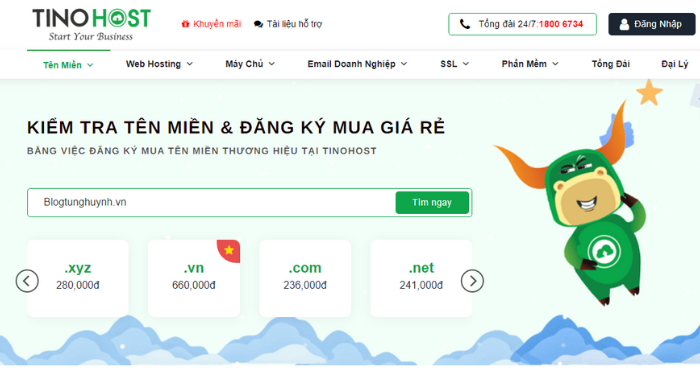Expand the chevron next to Tên Miền
The width and height of the screenshot is (700, 375).
90,65
